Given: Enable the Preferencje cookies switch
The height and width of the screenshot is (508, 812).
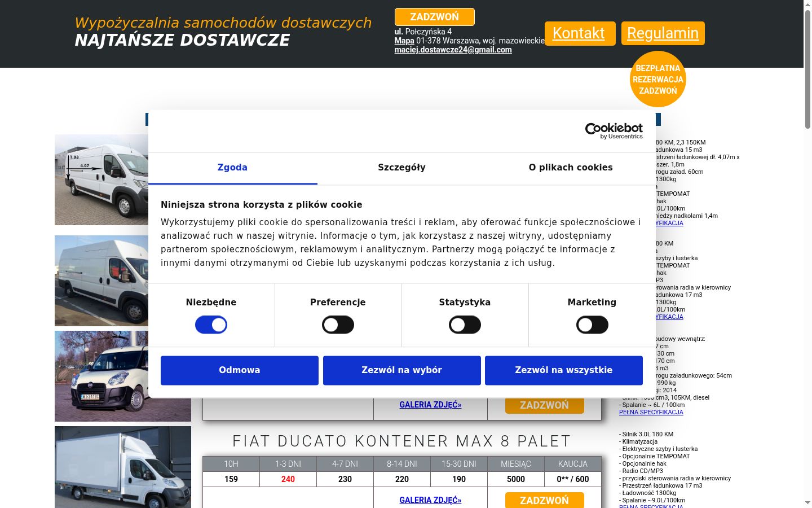Looking at the screenshot, I should 338,325.
